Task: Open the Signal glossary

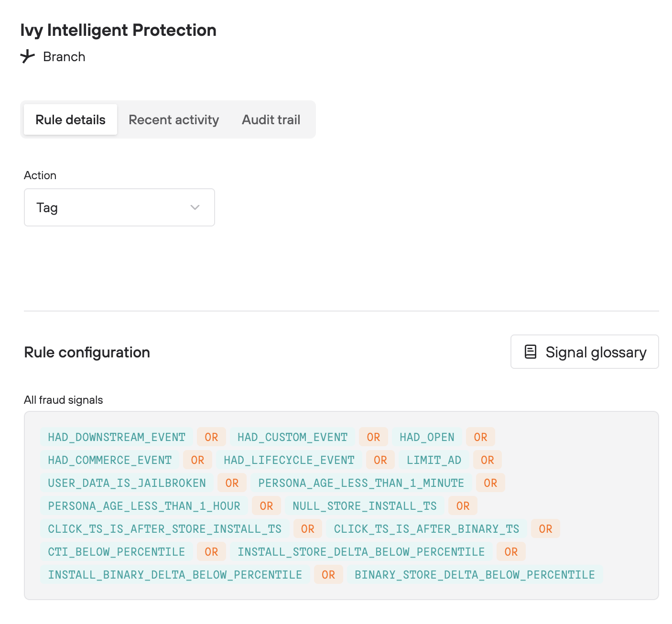Action: tap(585, 352)
